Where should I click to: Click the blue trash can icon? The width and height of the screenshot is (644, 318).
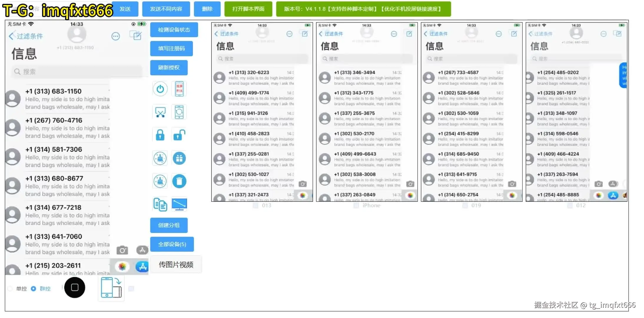179,181
